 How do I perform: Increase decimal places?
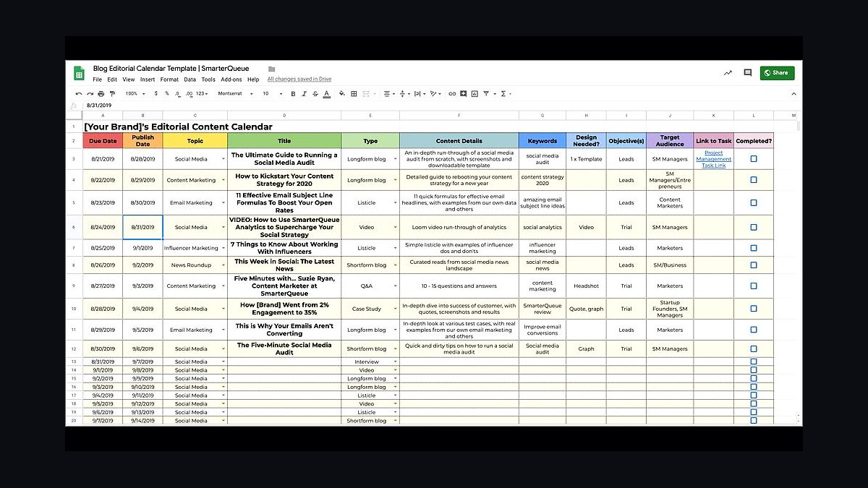click(188, 93)
